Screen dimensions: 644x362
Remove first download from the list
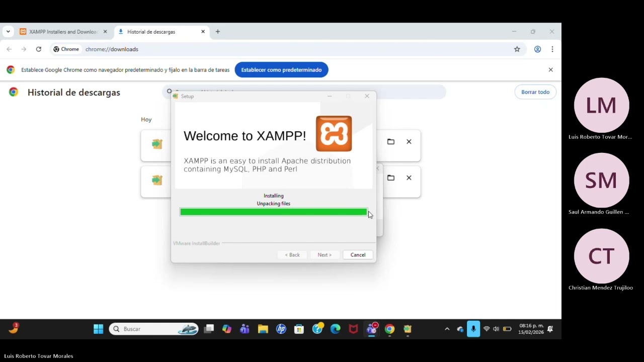tap(409, 142)
